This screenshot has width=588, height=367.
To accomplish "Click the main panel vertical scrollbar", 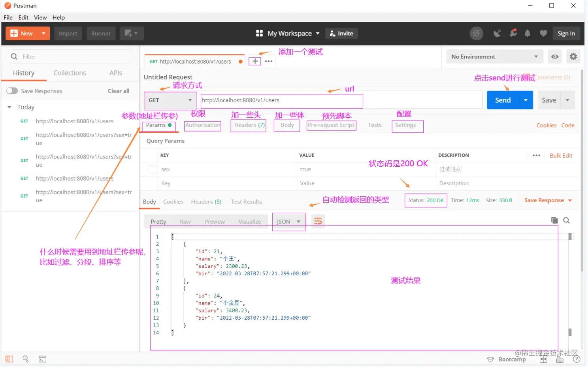I will point(582,170).
